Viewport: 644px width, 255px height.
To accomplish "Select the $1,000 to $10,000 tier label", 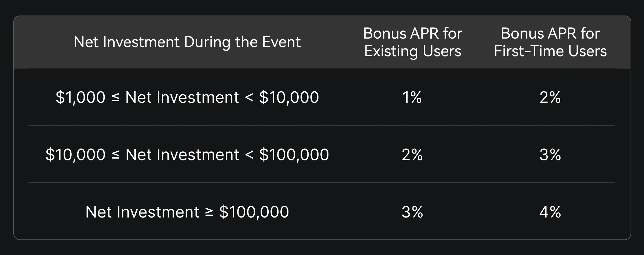I will [x=187, y=97].
